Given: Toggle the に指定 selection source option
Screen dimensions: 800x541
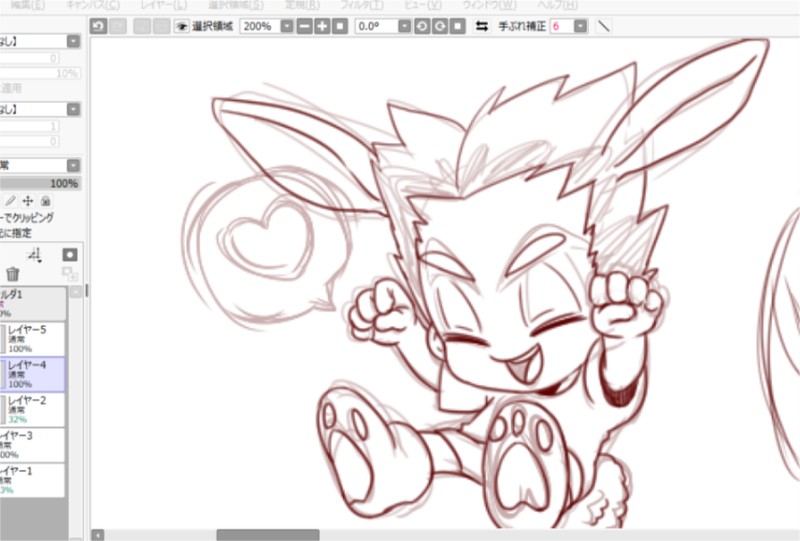Looking at the screenshot, I should tap(16, 233).
